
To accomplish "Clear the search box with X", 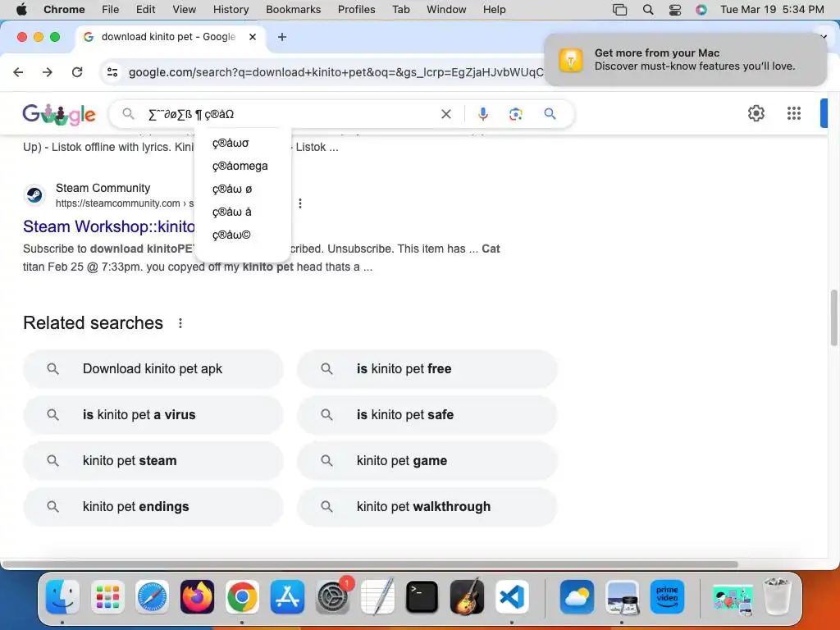I will tap(445, 114).
